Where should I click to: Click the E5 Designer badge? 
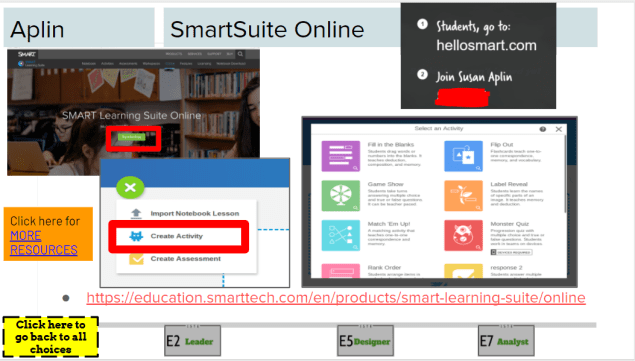coord(365,341)
